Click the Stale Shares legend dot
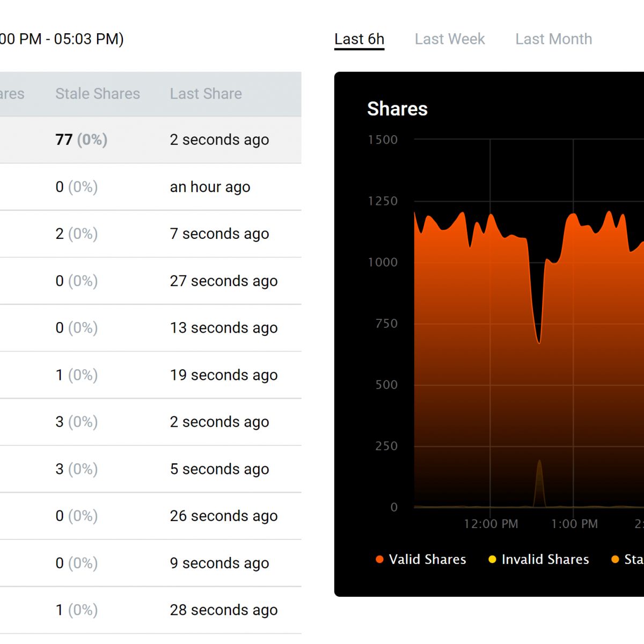Image resolution: width=644 pixels, height=644 pixels. pyautogui.click(x=615, y=559)
